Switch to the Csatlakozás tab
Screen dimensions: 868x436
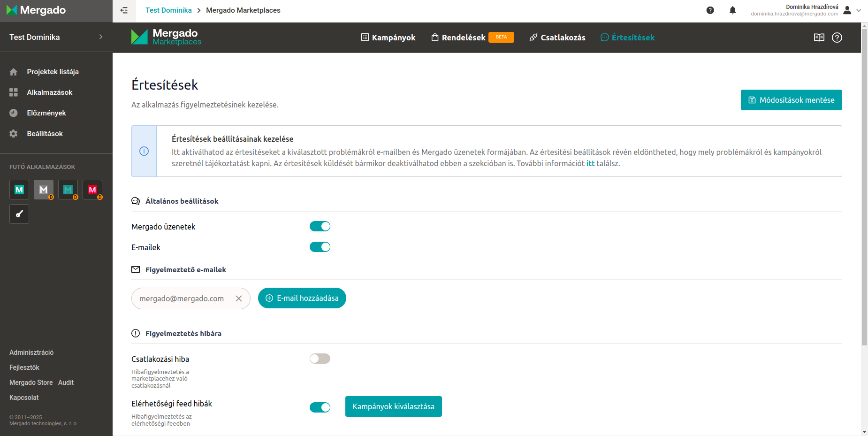[x=557, y=38]
